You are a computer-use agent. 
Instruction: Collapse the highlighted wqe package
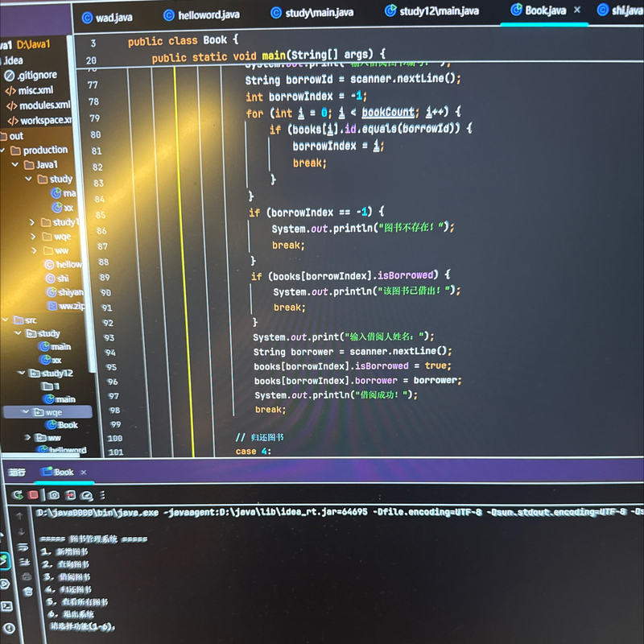tap(26, 411)
